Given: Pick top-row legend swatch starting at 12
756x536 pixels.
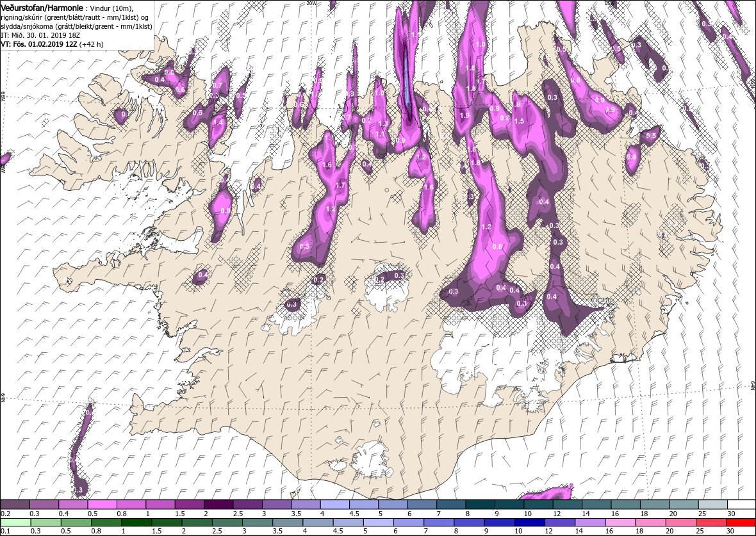Looking at the screenshot, I should pyautogui.click(x=567, y=504).
